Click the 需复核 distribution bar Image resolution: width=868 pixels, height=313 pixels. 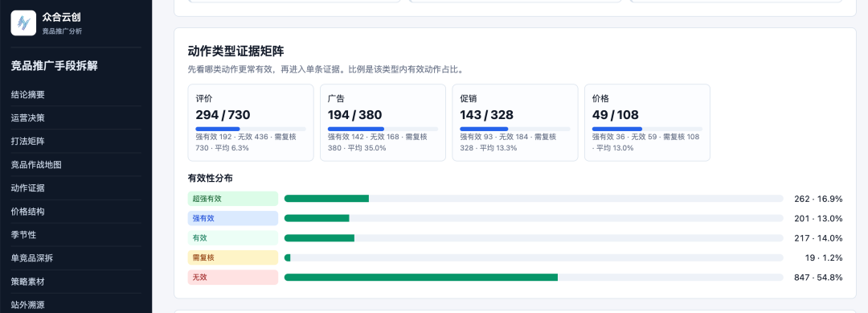click(534, 257)
